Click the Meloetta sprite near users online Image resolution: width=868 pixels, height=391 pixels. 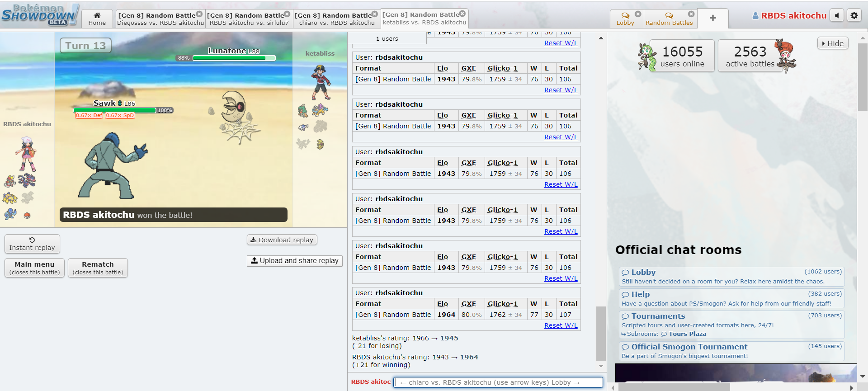646,57
